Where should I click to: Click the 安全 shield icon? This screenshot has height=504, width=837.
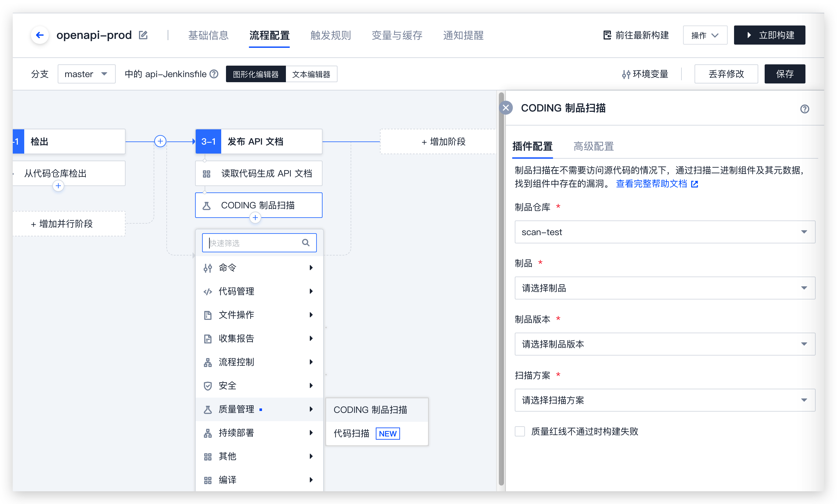(207, 386)
